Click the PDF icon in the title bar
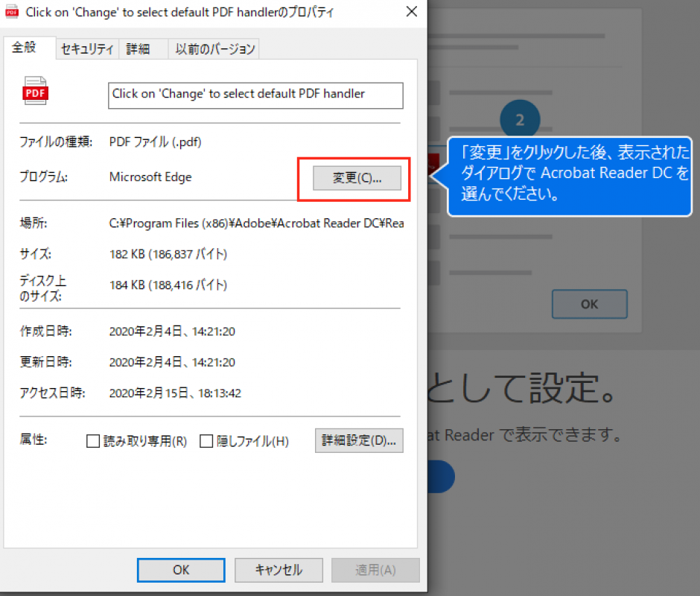Image resolution: width=700 pixels, height=596 pixels. pos(11,12)
